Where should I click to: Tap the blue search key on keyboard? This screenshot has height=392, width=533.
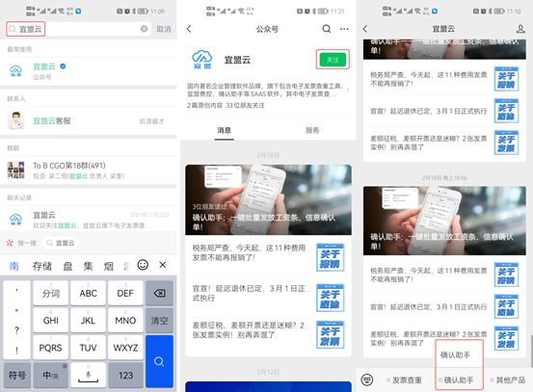[x=159, y=361]
